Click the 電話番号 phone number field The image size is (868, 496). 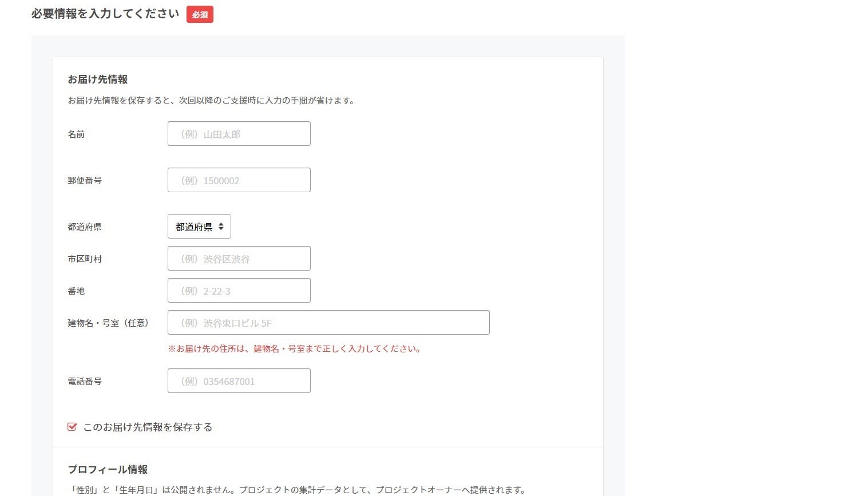coord(239,381)
